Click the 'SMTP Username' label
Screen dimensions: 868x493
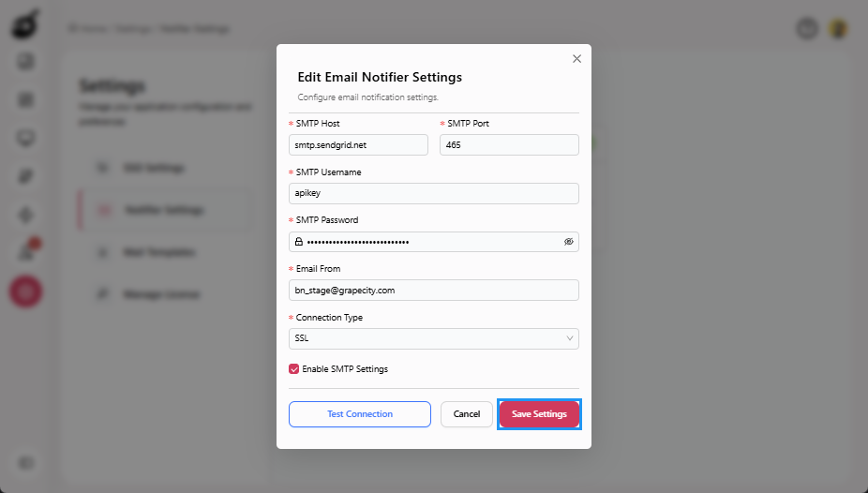(328, 172)
